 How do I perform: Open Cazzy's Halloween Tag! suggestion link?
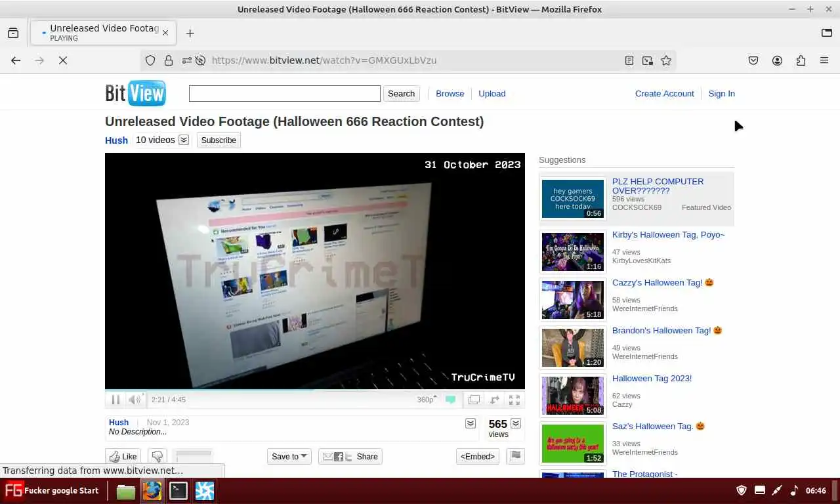click(663, 282)
